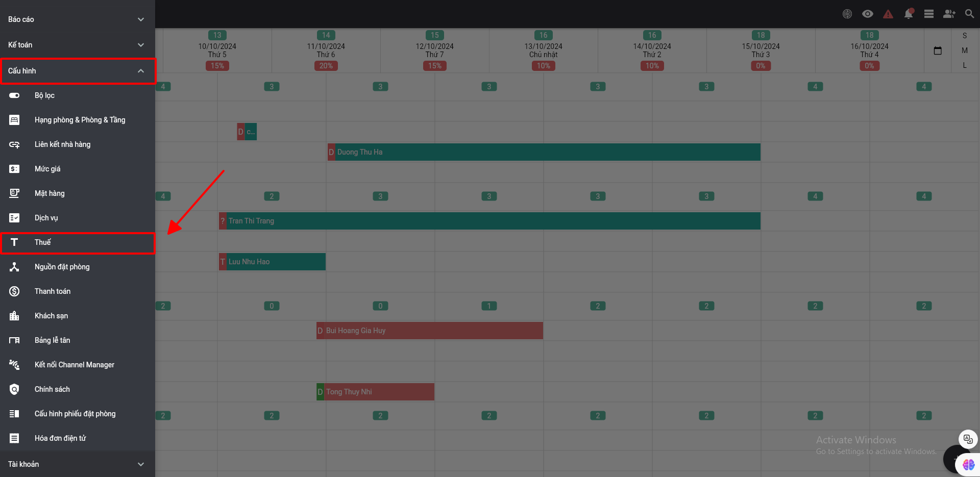This screenshot has height=477, width=980.
Task: Open Tong Thuy Nhi booking
Action: point(375,392)
